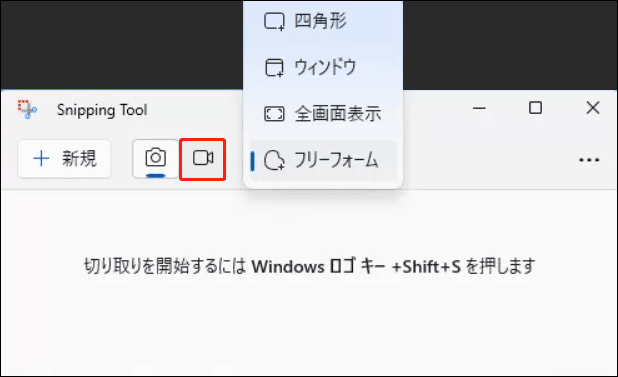Screen dimensions: 618x377
Task: Minimize the Snipping Tool window
Action: coord(479,108)
